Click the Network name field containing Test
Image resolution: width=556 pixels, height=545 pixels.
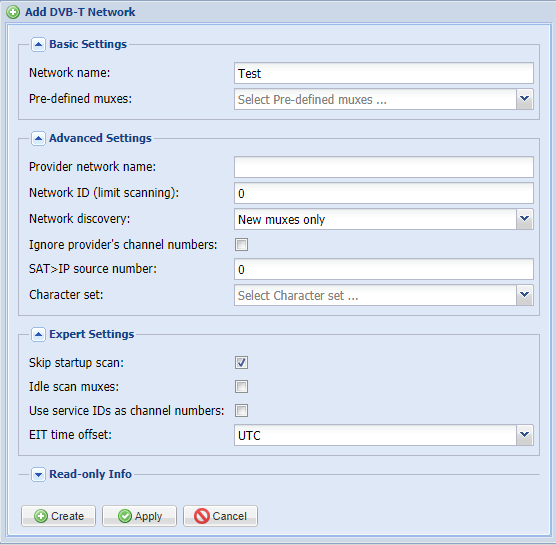tap(384, 73)
